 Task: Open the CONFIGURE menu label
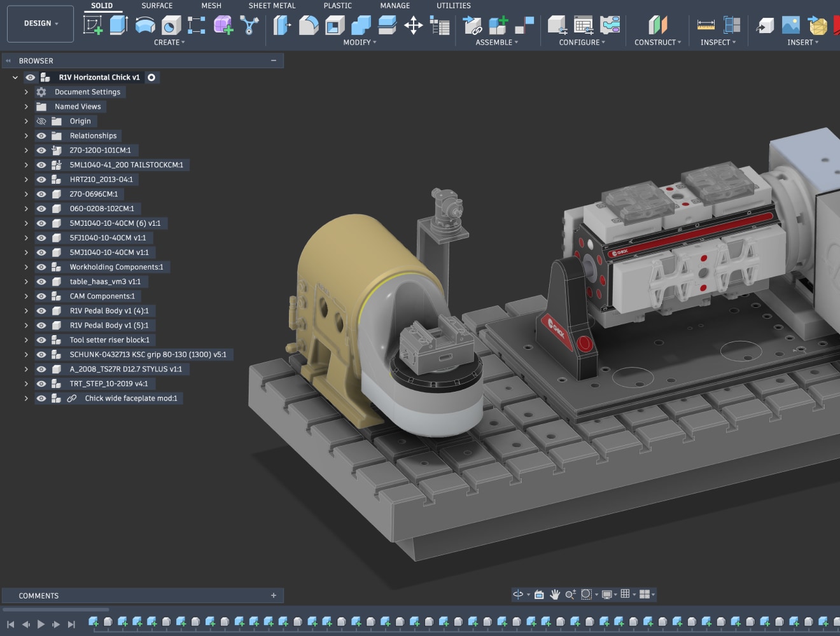pyautogui.click(x=582, y=43)
